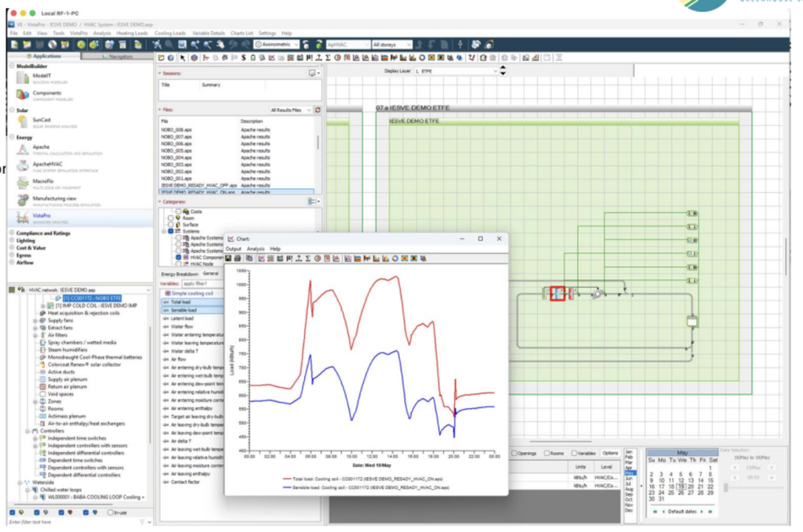Collapse the Controllers tree node
This screenshot has width=803, height=532.
(27, 431)
